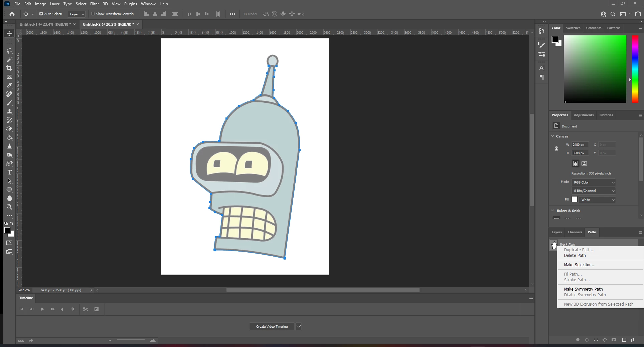This screenshot has width=644, height=347.
Task: Toggle canvas width-height link
Action: point(556,149)
